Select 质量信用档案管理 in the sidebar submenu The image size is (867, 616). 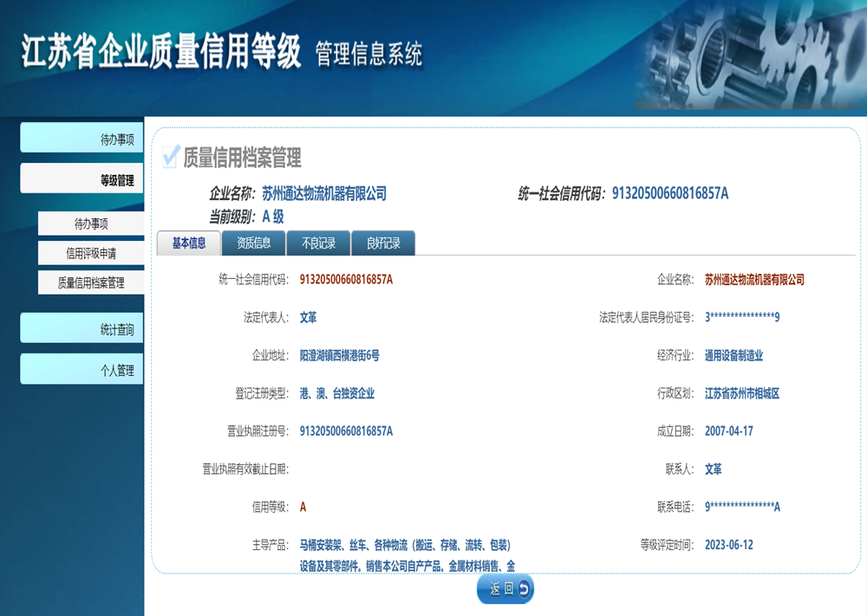coord(91,282)
